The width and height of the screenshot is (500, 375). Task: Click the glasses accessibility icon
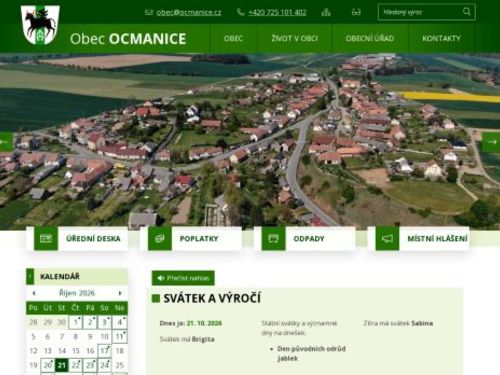pos(356,12)
